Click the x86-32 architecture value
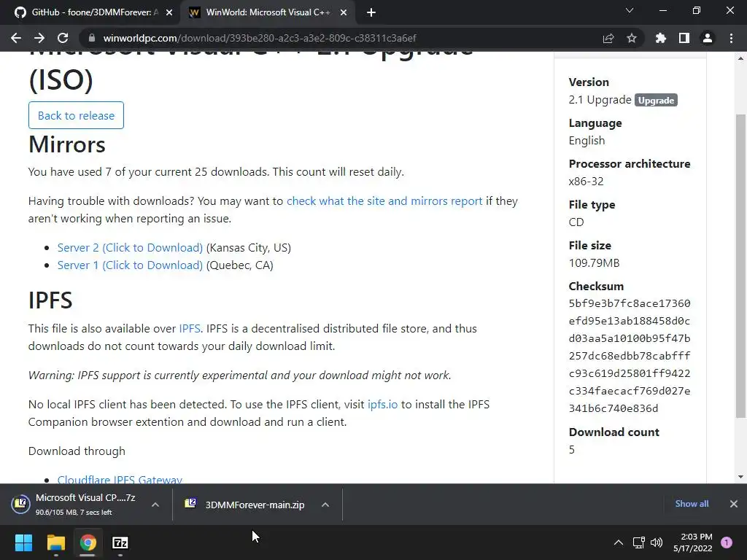Screen dimensions: 747x560 [x=586, y=182]
